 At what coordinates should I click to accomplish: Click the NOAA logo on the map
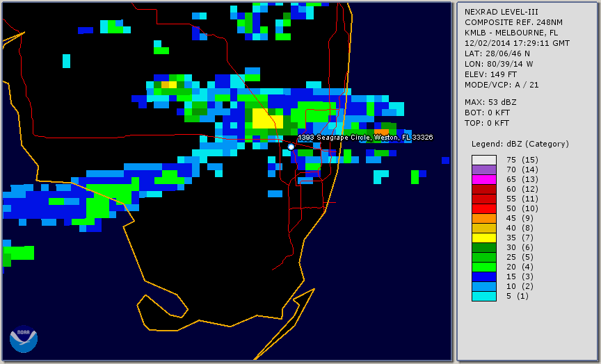(24, 339)
